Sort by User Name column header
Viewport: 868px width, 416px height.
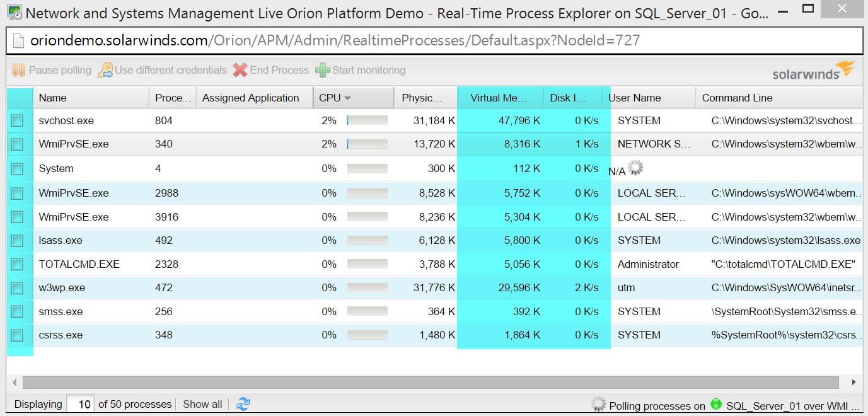point(649,98)
